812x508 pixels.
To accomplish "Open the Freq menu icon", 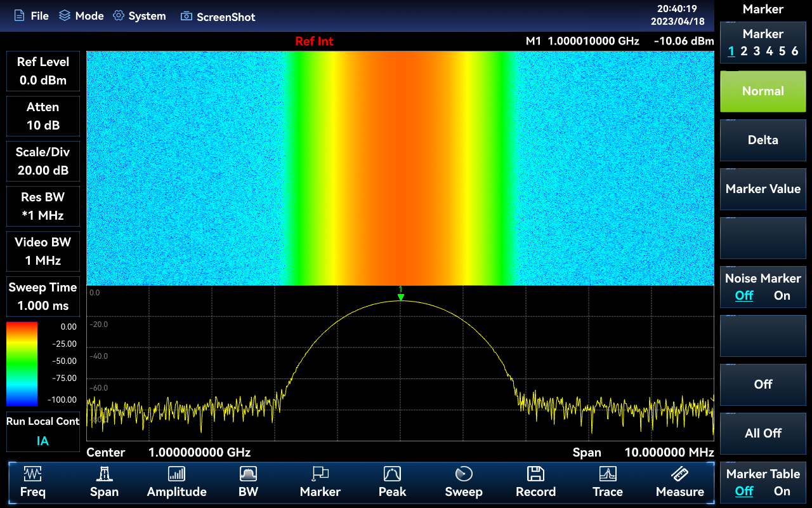I will click(32, 474).
